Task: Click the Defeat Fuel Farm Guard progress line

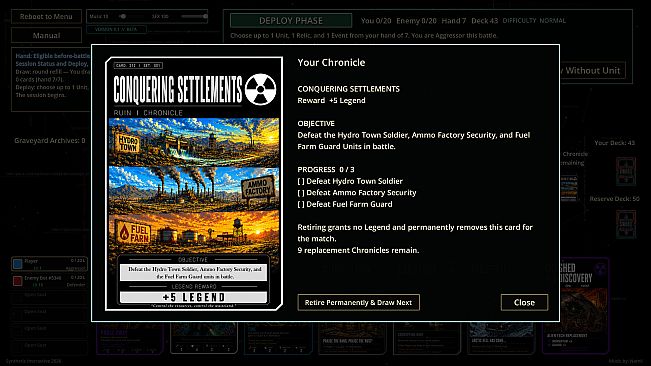Action: [345, 204]
